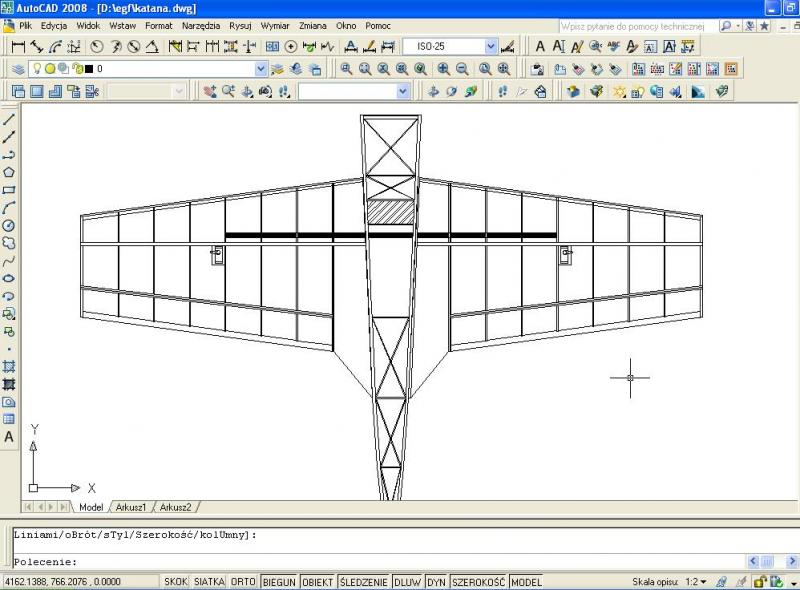Click the Multiline Text 'A' tool

(x=9, y=437)
